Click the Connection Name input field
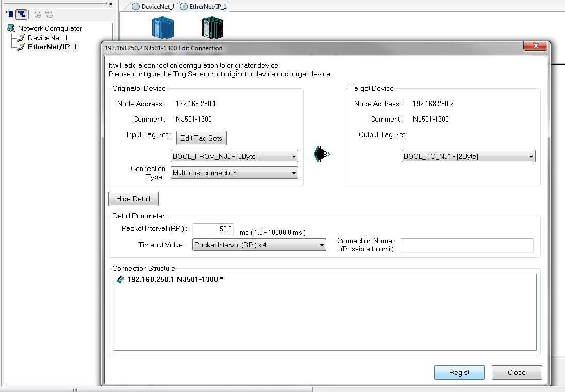Viewport: 565px width, 392px height. 467,246
